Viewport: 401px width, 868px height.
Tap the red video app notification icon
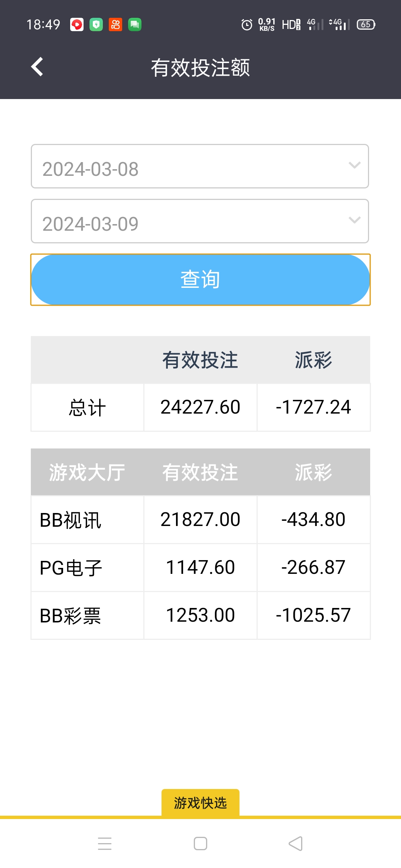tap(77, 24)
